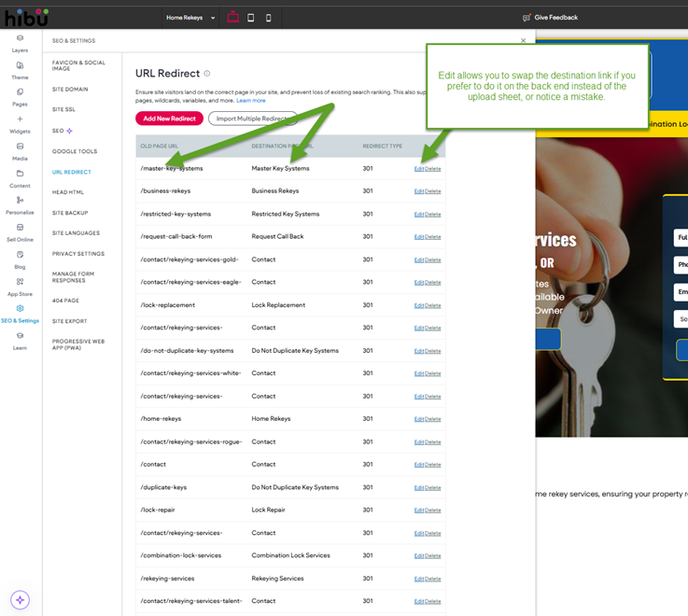
Task: Click Add New Redirect button
Action: coord(169,119)
